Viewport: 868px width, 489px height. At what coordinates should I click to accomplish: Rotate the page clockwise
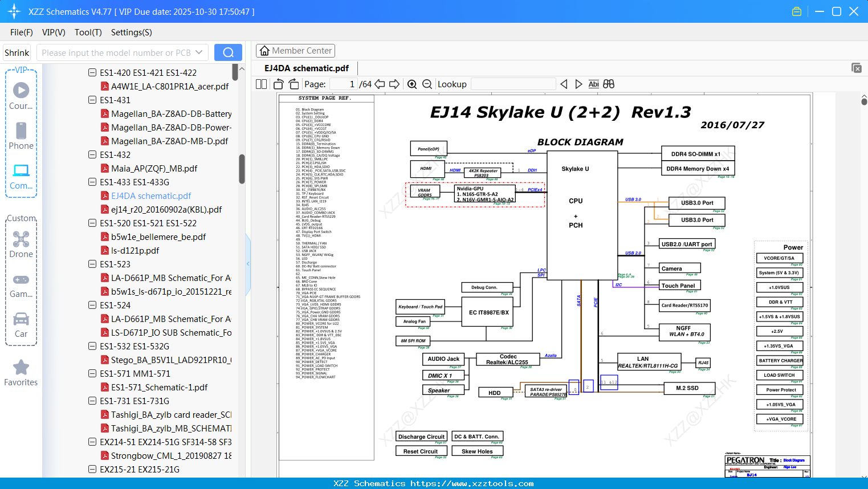(294, 84)
